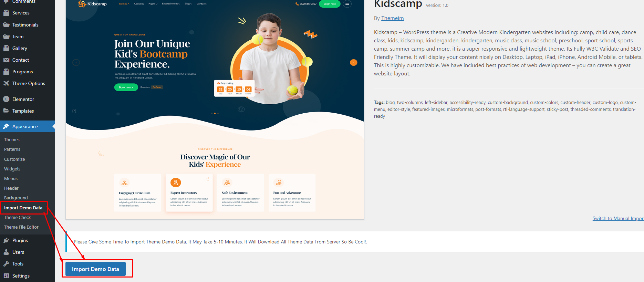The image size is (644, 282).
Task: Click the blue Import Demo Data button
Action: pos(95,269)
